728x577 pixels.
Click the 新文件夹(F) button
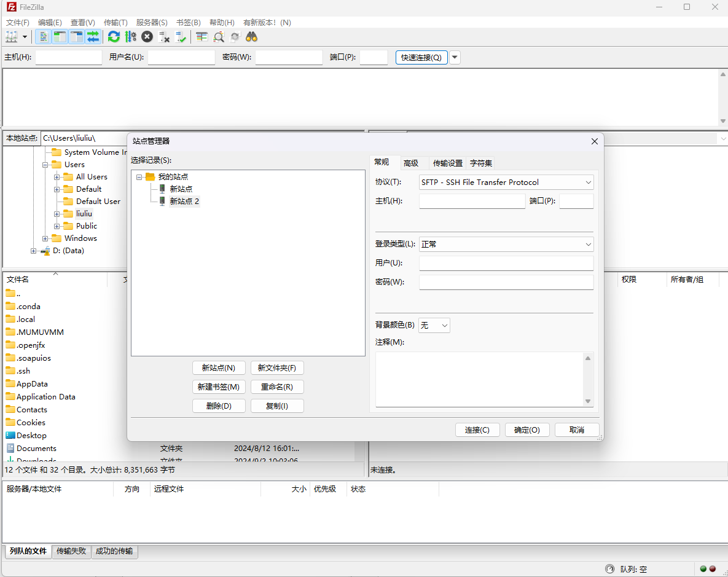point(277,368)
